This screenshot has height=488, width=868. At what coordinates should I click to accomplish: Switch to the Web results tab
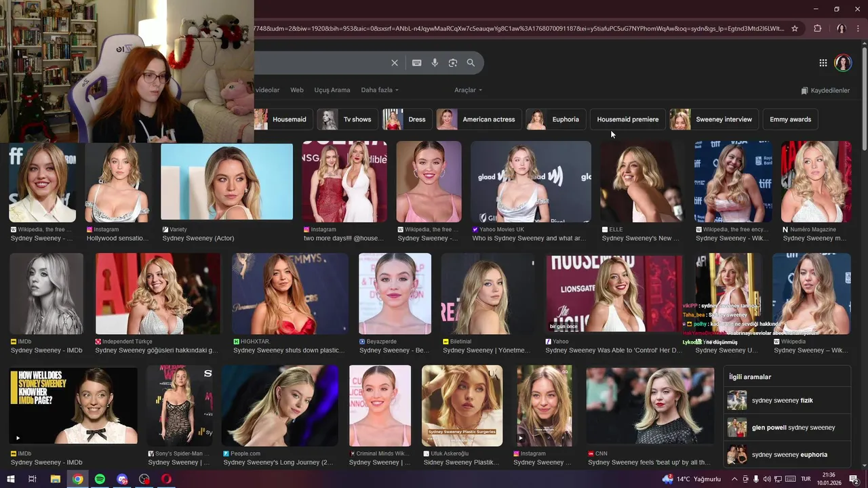point(297,90)
